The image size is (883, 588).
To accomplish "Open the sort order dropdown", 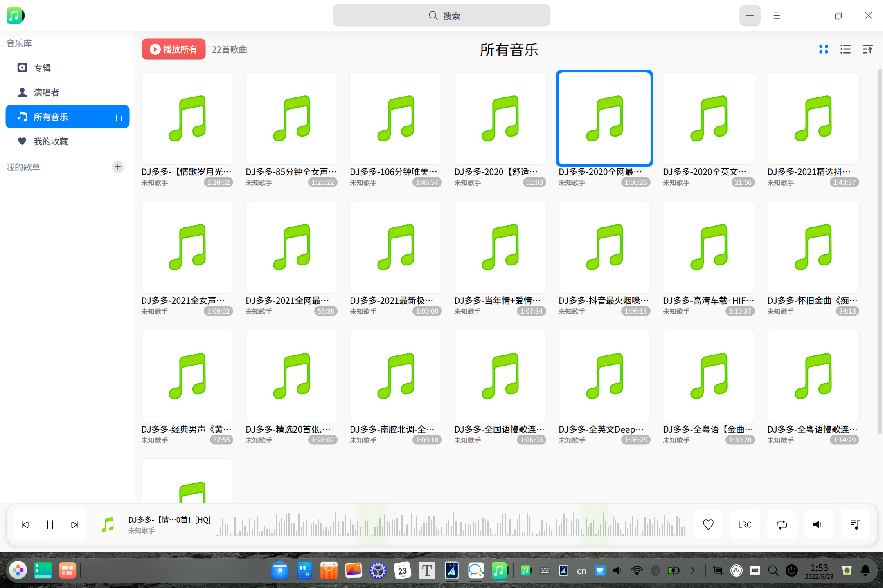I will tap(867, 49).
